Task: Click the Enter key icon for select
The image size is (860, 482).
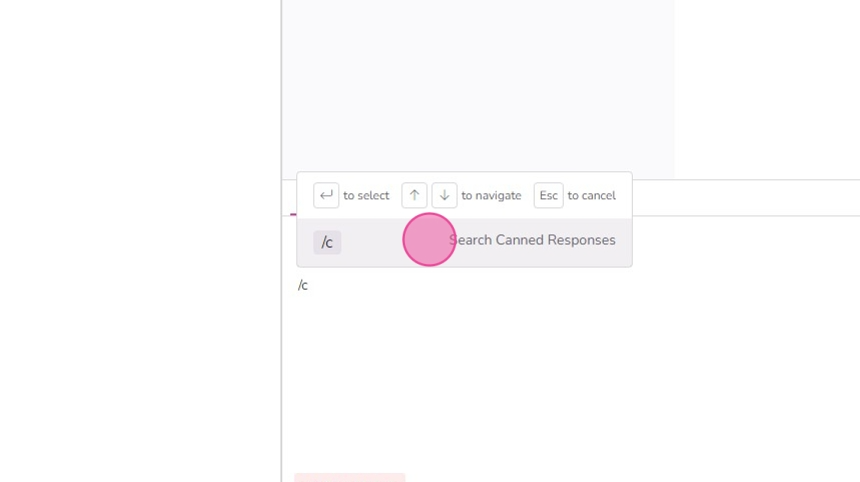Action: 326,195
